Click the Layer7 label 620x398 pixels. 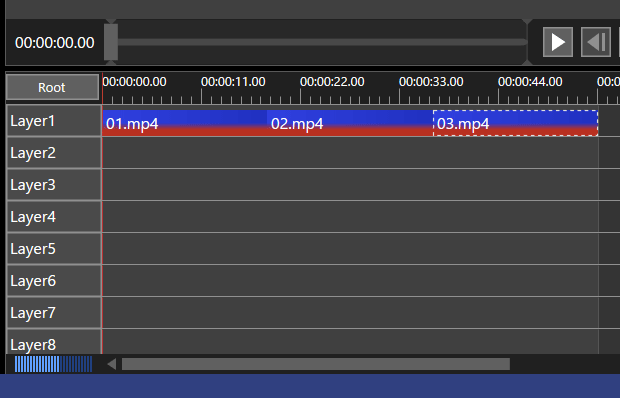(33, 313)
